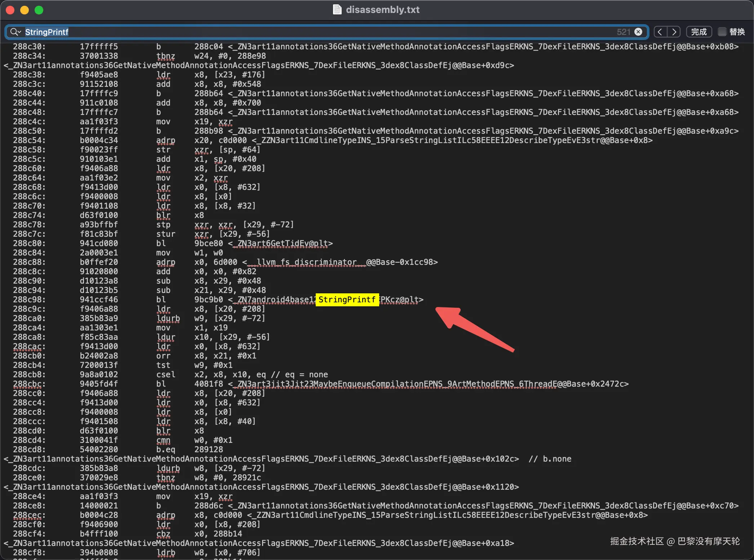The image size is (754, 560).
Task: Minimize window using yellow button
Action: [25, 10]
